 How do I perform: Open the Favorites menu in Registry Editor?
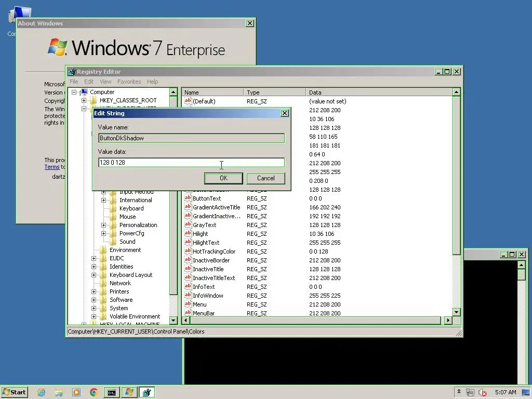click(x=129, y=82)
